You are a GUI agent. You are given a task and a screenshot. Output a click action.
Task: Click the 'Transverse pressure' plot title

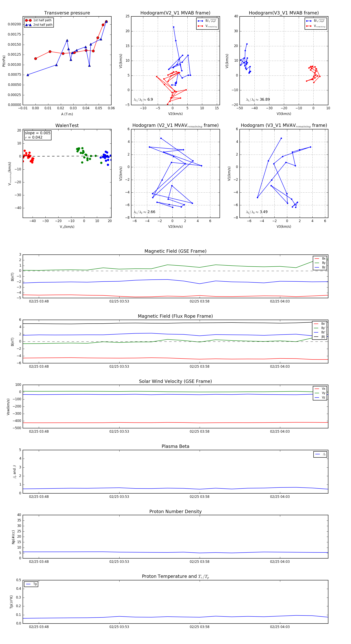[x=67, y=13]
